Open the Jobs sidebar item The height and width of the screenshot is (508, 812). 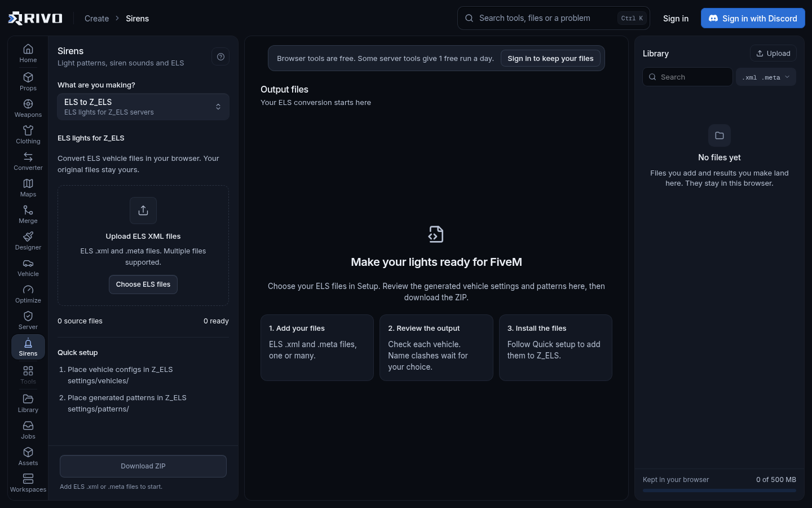click(28, 430)
